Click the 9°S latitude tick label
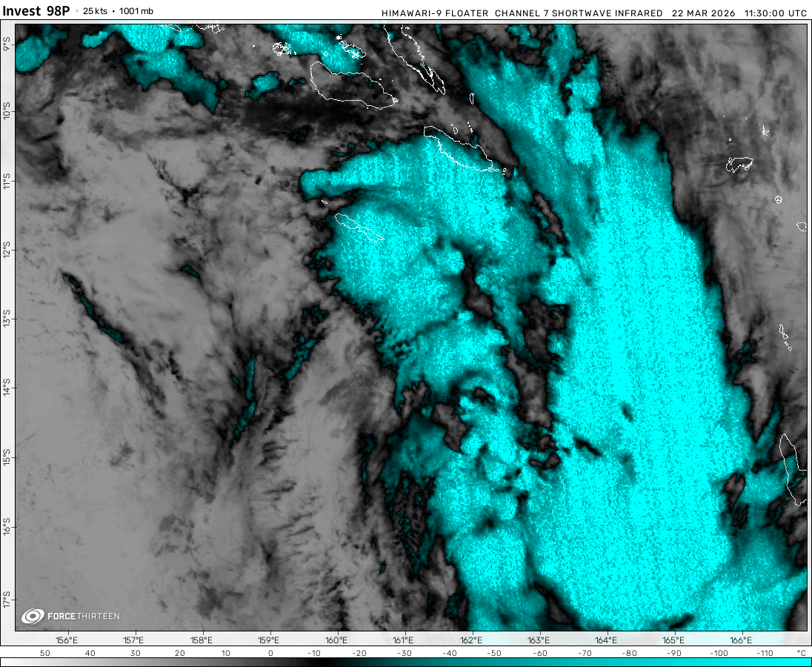The width and height of the screenshot is (812, 667). (7, 45)
